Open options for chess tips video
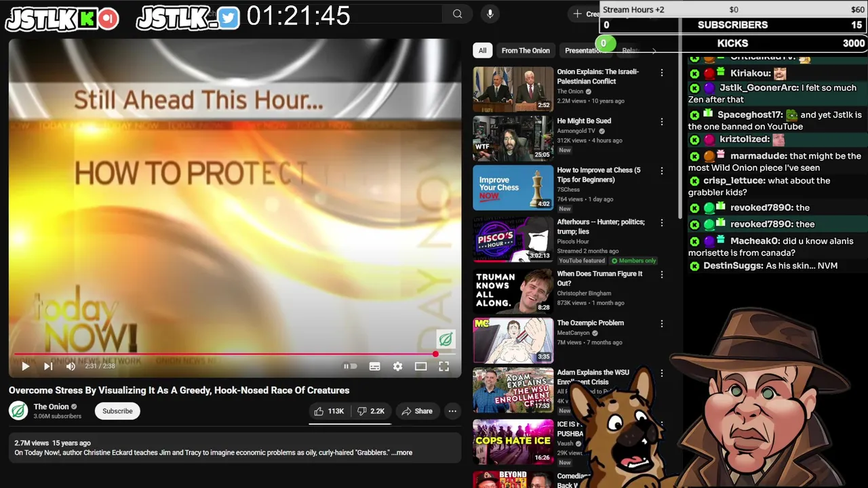Screen dimensions: 868x488 [x=662, y=171]
